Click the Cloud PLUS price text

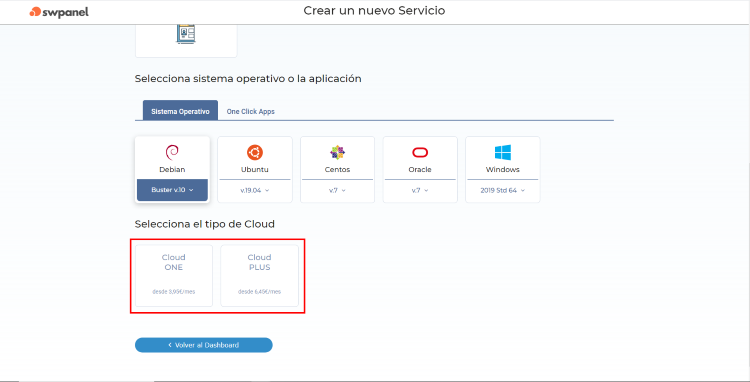point(259,291)
